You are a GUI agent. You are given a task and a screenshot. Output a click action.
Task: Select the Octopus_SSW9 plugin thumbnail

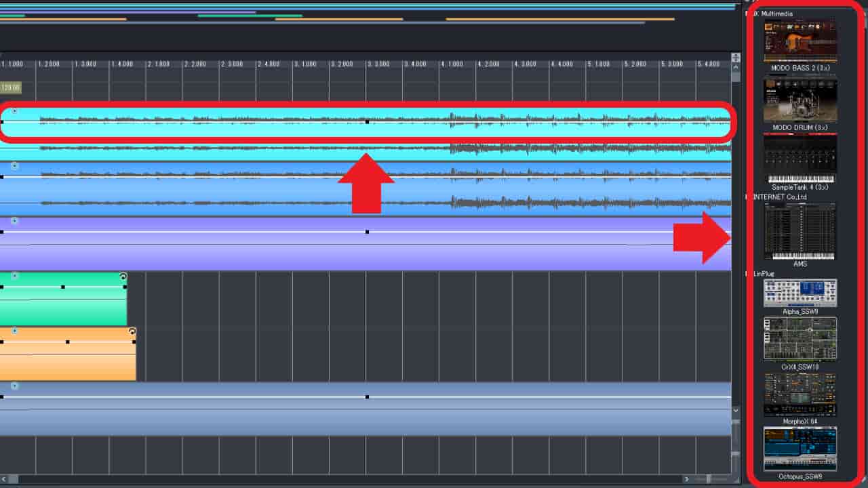pyautogui.click(x=800, y=449)
